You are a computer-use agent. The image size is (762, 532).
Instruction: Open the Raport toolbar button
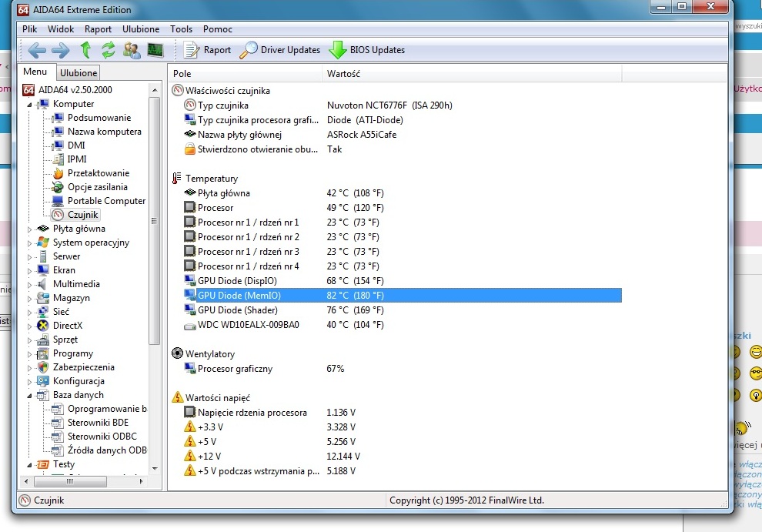tap(208, 50)
